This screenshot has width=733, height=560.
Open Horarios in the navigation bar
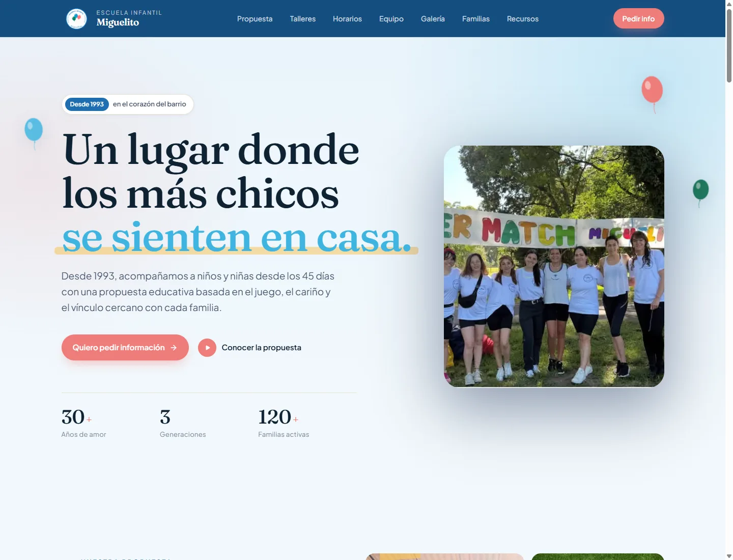pos(347,19)
